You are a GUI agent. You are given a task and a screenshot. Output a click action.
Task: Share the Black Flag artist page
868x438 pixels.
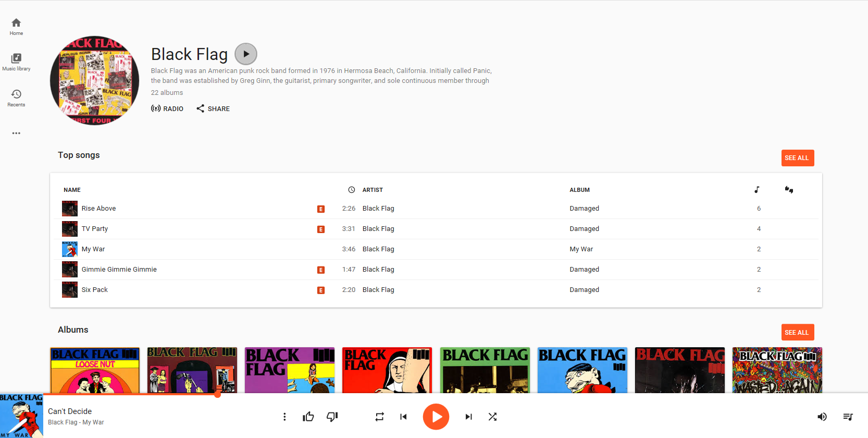point(213,108)
